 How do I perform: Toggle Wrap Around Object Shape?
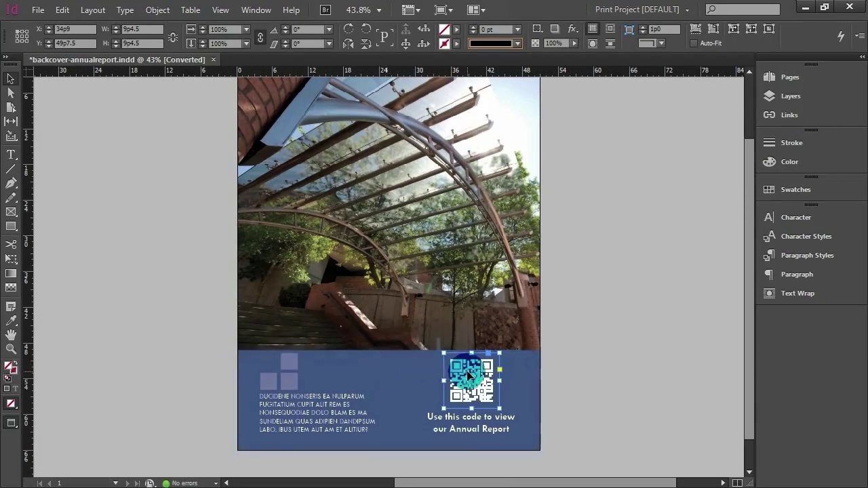[x=593, y=43]
